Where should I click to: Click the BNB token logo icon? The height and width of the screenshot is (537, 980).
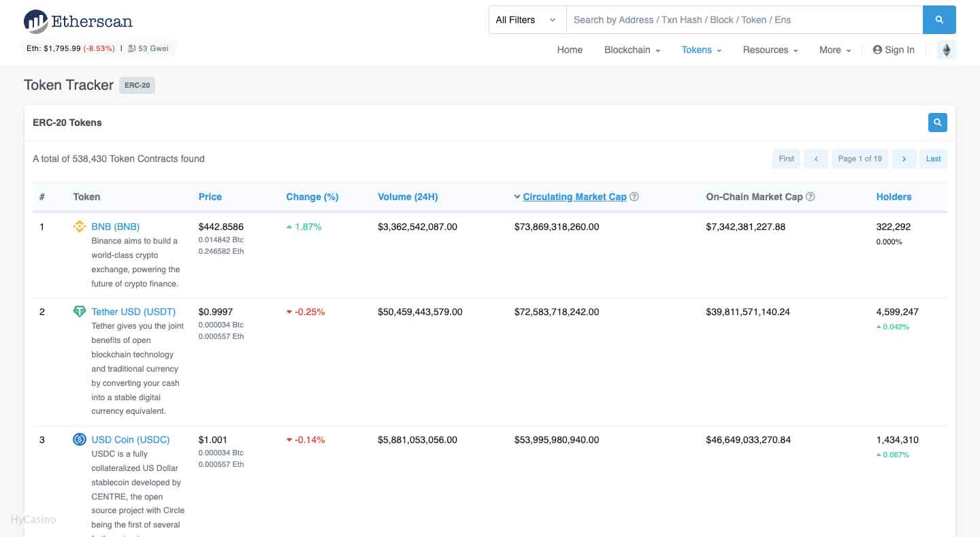coord(80,227)
